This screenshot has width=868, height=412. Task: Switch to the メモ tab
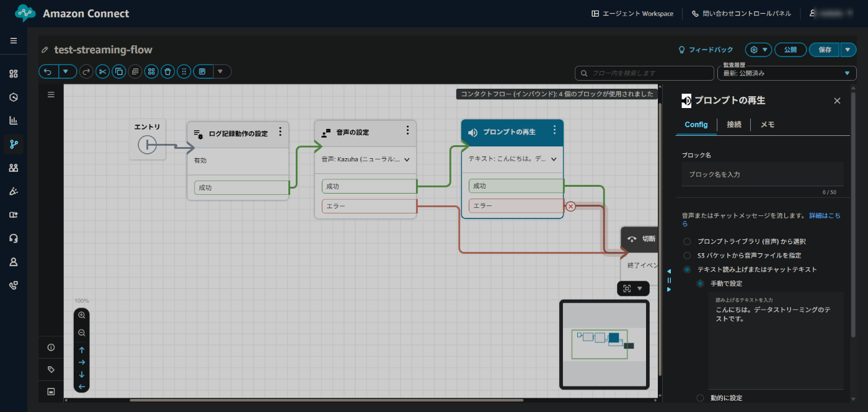(x=767, y=125)
